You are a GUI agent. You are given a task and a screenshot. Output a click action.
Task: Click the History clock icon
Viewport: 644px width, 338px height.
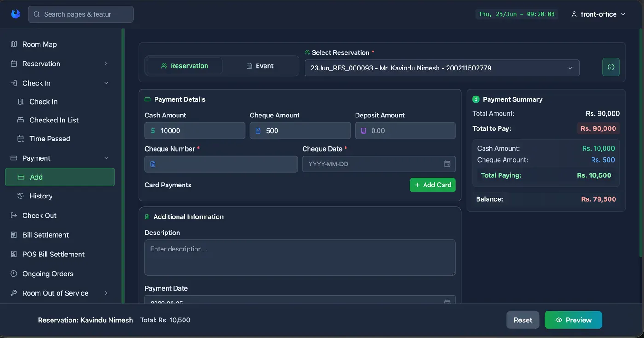click(x=21, y=196)
